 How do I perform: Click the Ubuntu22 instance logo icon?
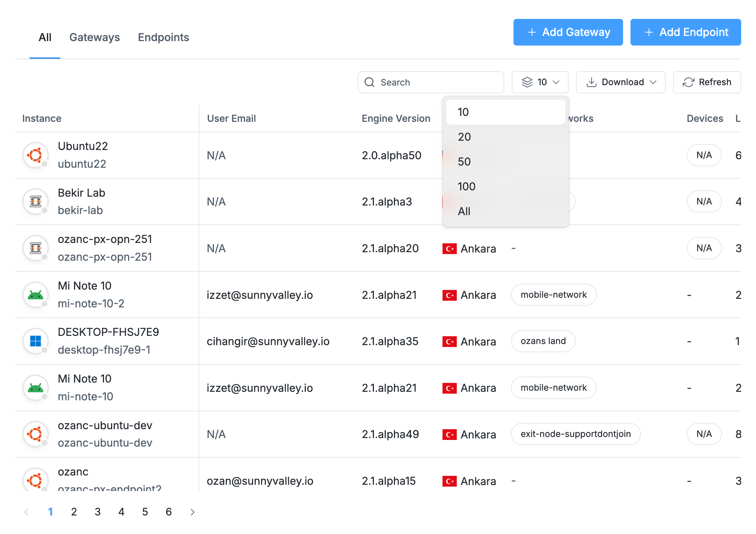pyautogui.click(x=36, y=155)
